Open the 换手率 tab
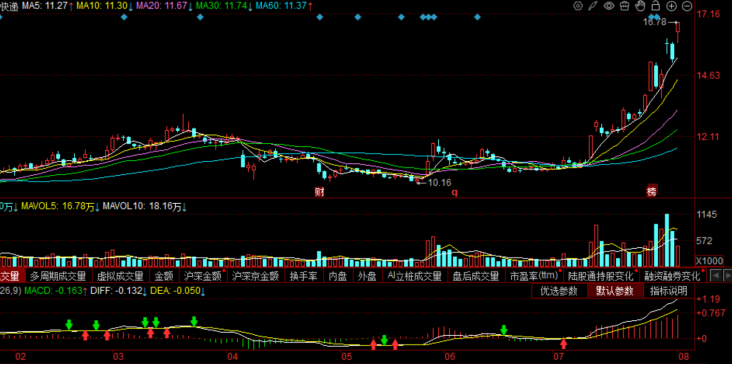This screenshot has width=733, height=365. [x=303, y=275]
